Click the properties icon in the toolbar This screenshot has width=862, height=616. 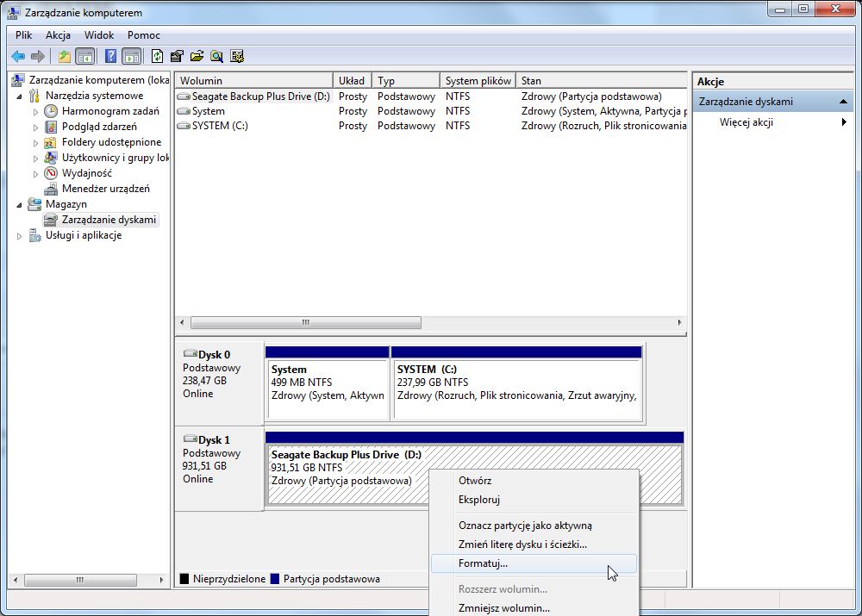point(175,56)
